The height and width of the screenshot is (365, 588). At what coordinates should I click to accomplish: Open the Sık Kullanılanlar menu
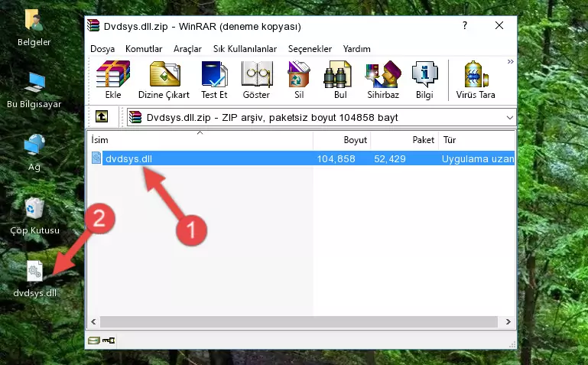pos(245,49)
